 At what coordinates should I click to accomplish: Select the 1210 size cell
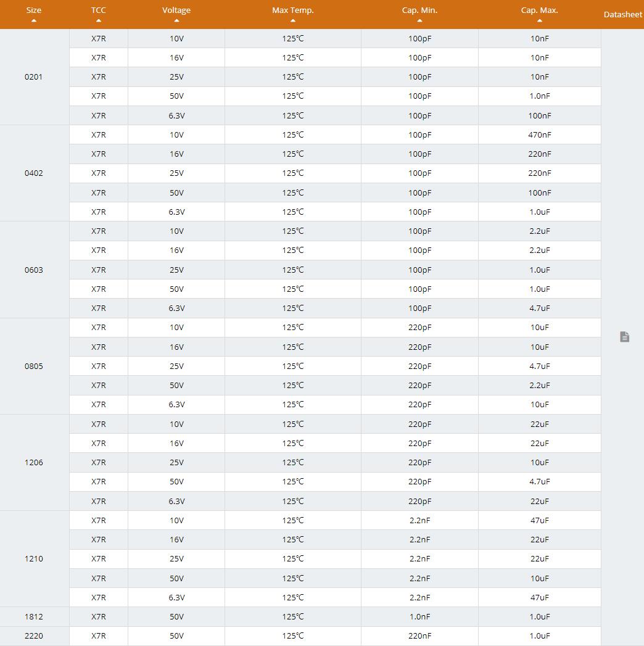[34, 558]
